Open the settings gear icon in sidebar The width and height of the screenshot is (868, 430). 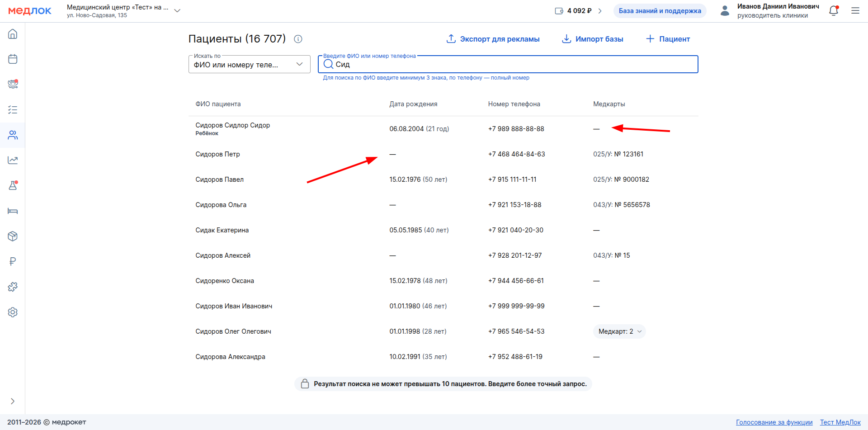coord(13,312)
